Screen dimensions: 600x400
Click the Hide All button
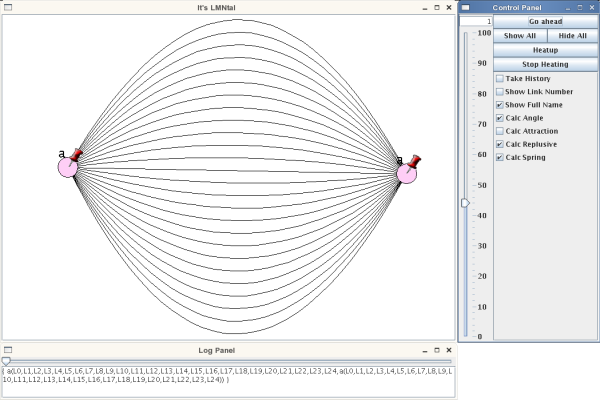pyautogui.click(x=572, y=35)
